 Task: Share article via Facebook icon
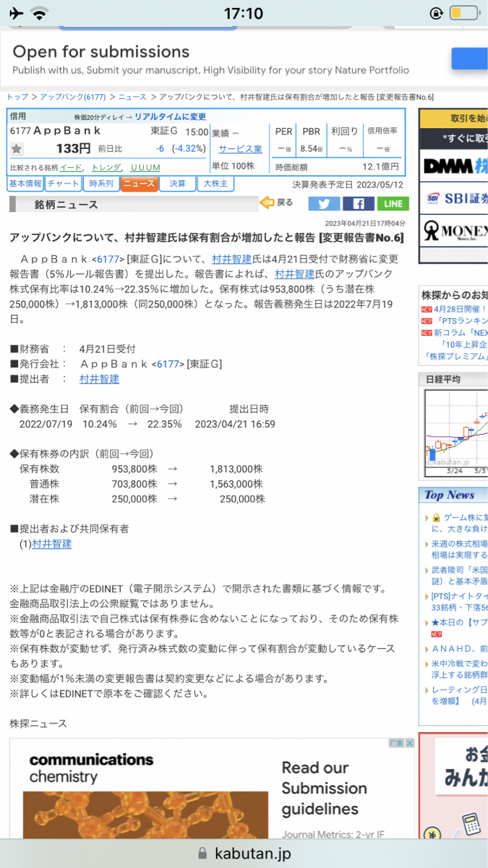[358, 204]
